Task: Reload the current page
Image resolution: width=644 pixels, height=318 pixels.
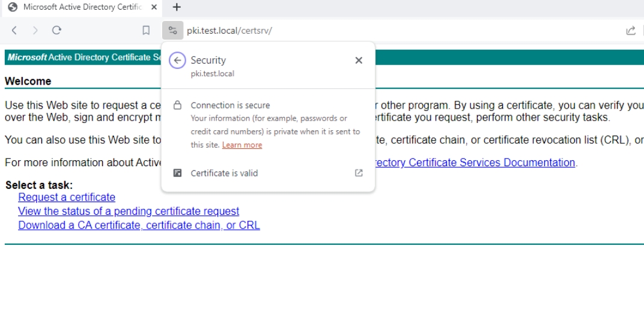Action: coord(56,31)
